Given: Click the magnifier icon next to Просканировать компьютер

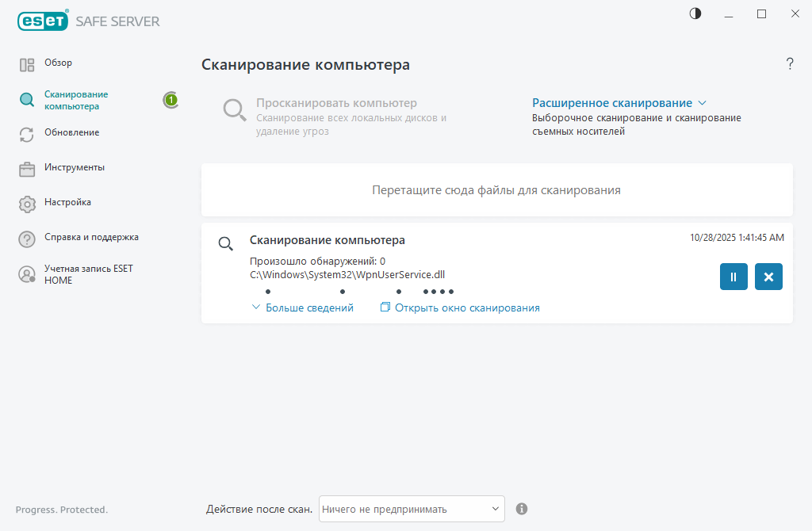Looking at the screenshot, I should coord(234,110).
